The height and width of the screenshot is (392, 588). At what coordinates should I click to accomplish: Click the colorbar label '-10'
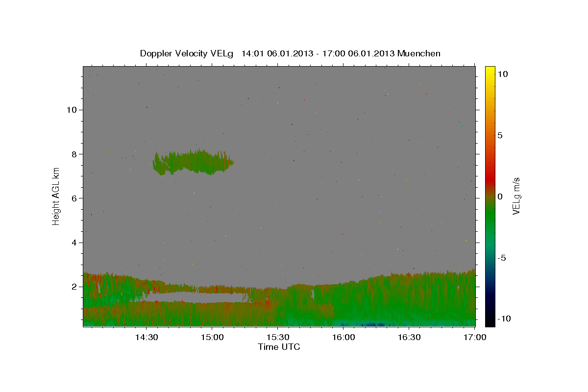click(504, 318)
